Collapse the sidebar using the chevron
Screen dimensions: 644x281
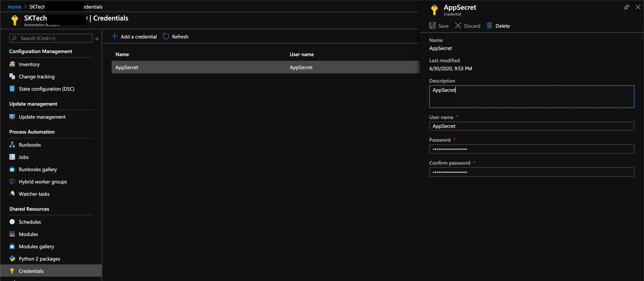pyautogui.click(x=97, y=38)
